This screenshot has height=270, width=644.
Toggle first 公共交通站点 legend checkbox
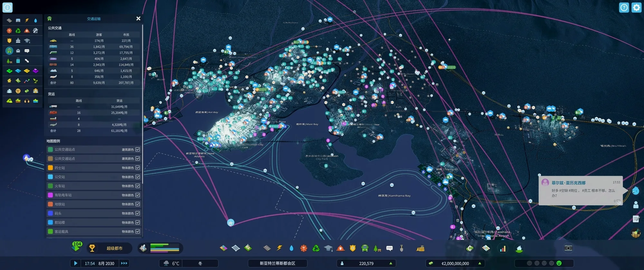point(137,149)
